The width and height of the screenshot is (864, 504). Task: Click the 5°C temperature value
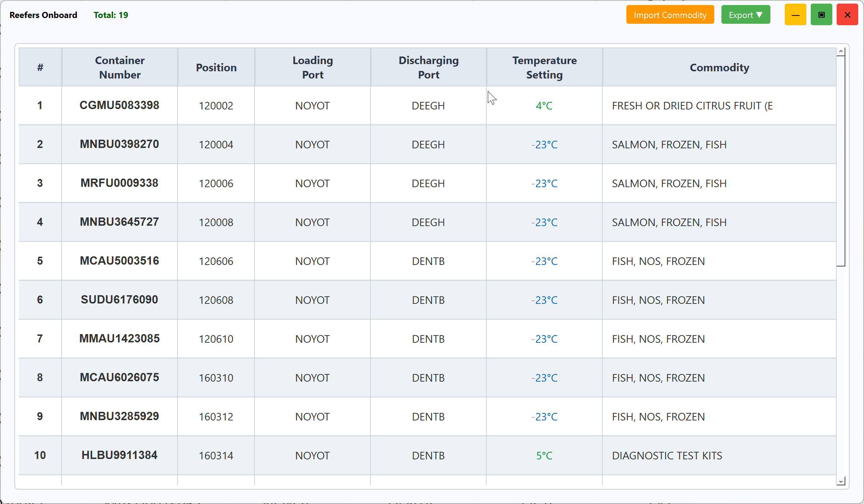[x=544, y=456]
